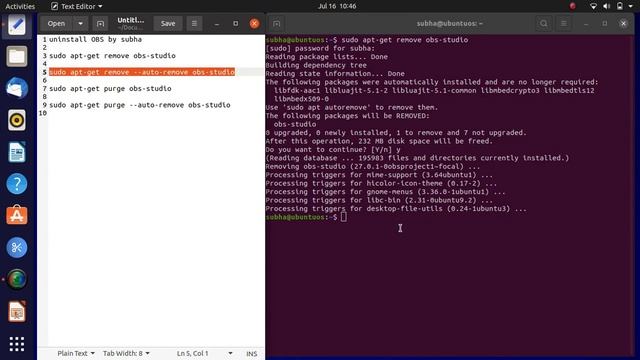The width and height of the screenshot is (640, 360).
Task: Click battery icon in the top bar
Action: (x=620, y=6)
